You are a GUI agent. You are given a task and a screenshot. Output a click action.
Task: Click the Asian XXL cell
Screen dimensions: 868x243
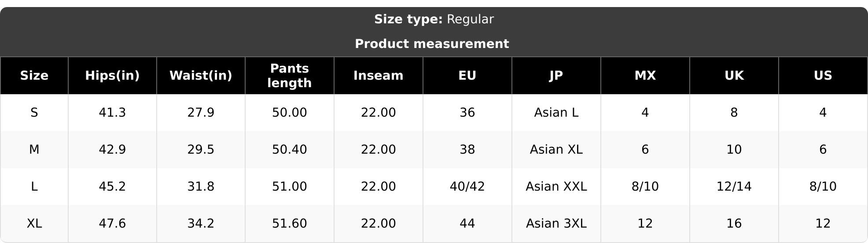pos(556,187)
